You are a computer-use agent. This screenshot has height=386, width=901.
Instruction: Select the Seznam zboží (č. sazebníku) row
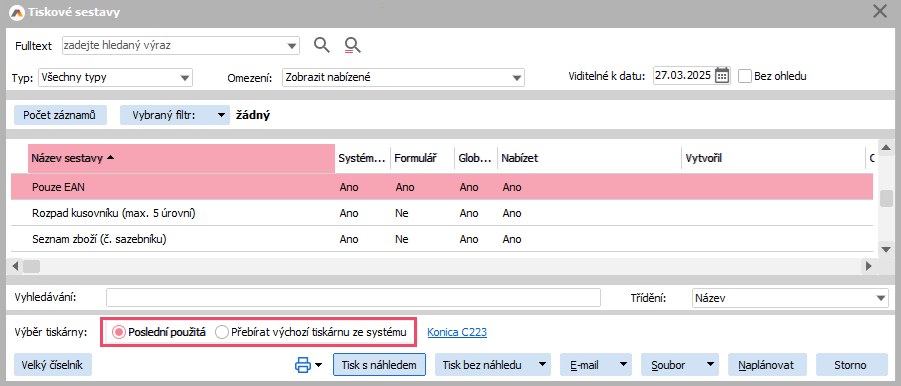coord(442,240)
